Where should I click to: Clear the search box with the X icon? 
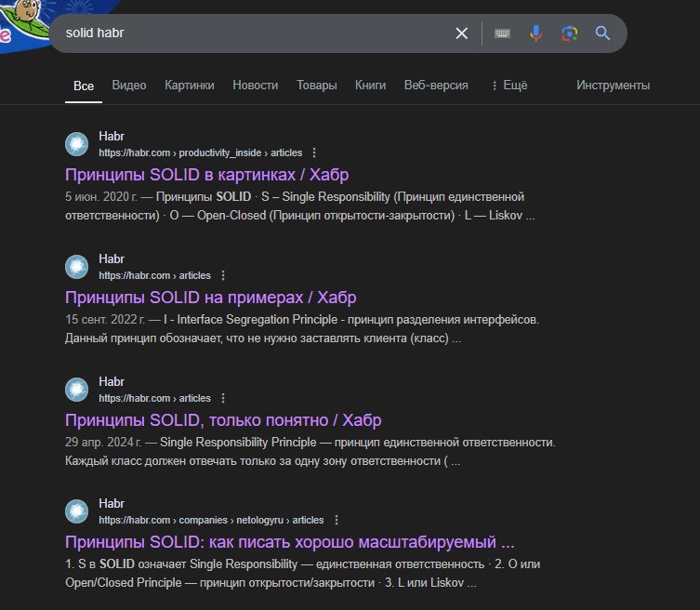[461, 33]
